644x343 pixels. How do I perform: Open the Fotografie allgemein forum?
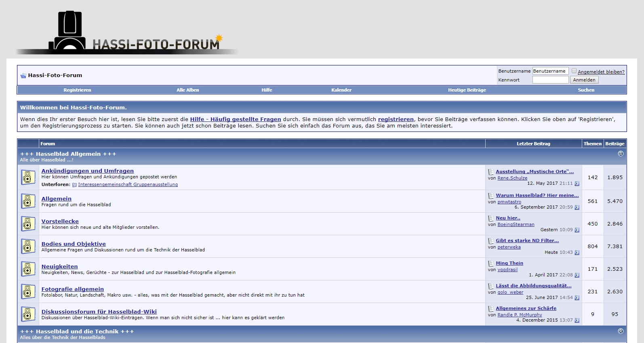pos(73,289)
